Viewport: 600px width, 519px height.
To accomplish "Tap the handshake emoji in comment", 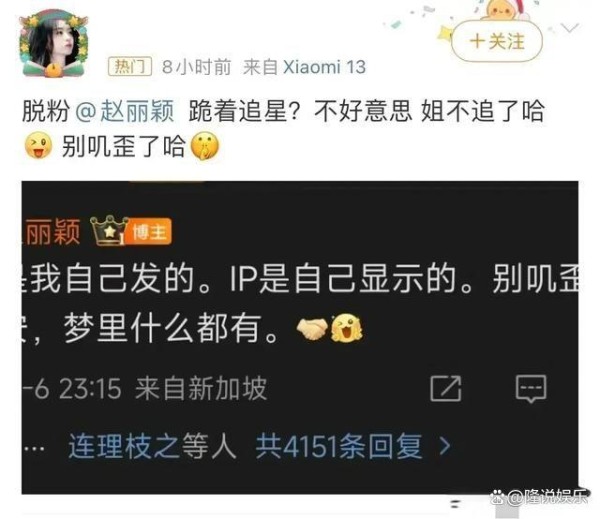I will click(x=312, y=328).
